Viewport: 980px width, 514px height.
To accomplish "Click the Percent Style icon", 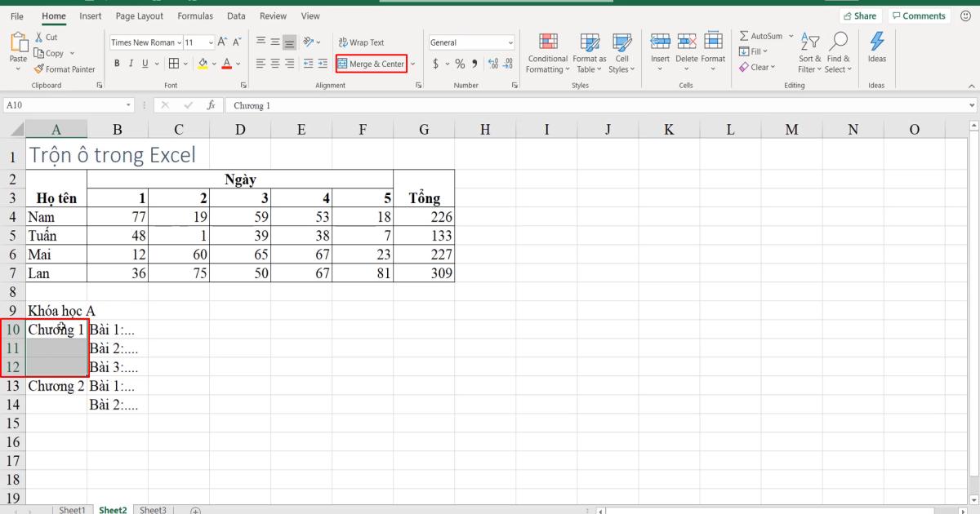I will click(461, 61).
